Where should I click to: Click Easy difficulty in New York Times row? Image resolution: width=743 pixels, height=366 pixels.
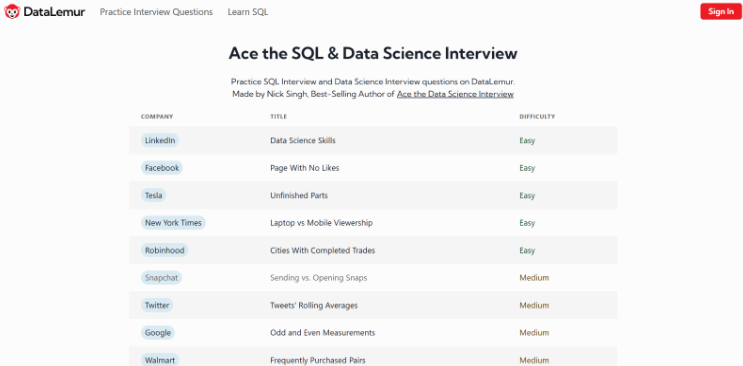click(x=527, y=223)
